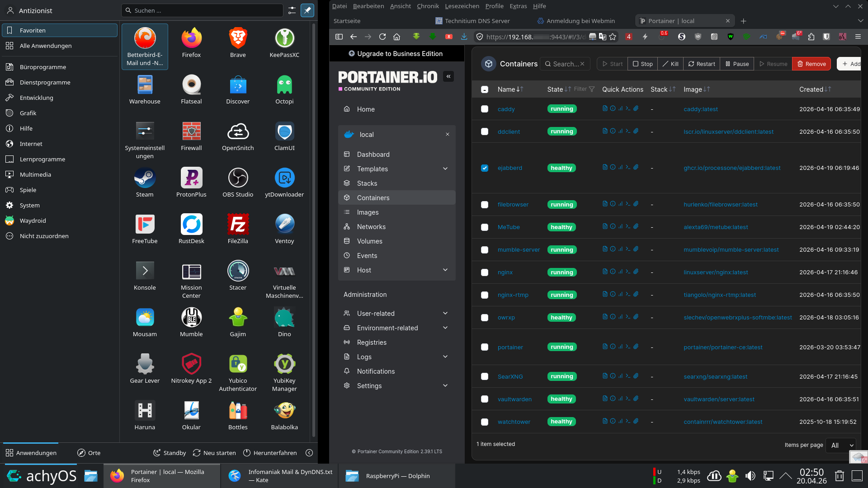The image size is (868, 488).
Task: Open the mumble-server container link
Action: 519,249
